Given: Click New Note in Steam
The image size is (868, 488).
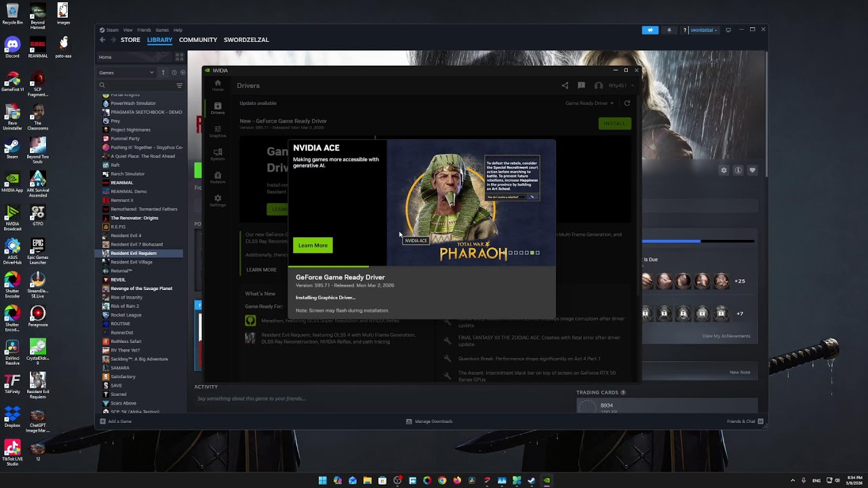Looking at the screenshot, I should [740, 372].
